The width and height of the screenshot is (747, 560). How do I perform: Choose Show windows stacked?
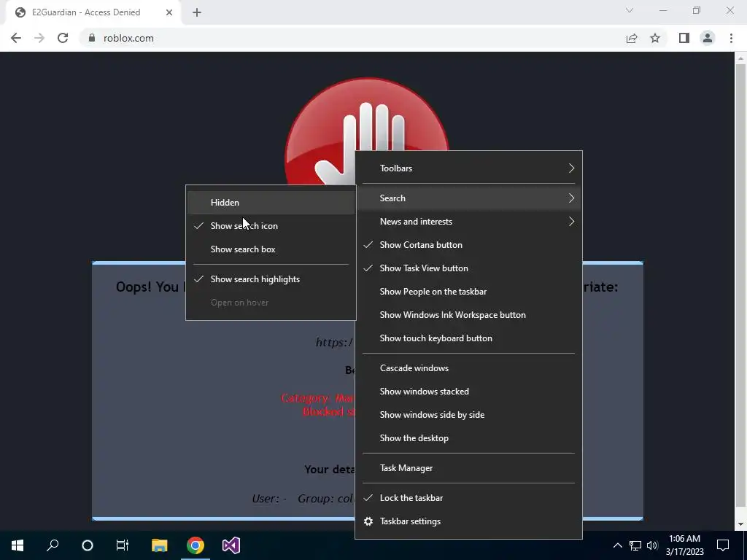coord(468,392)
